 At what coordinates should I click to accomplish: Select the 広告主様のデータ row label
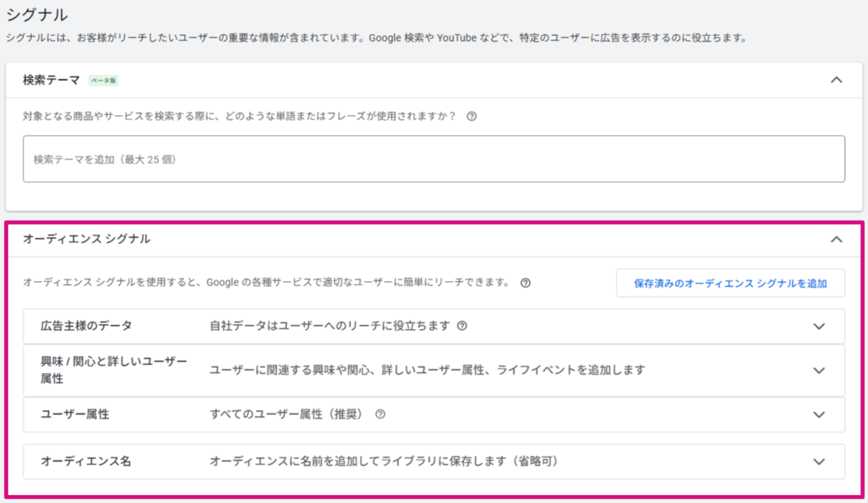[87, 326]
